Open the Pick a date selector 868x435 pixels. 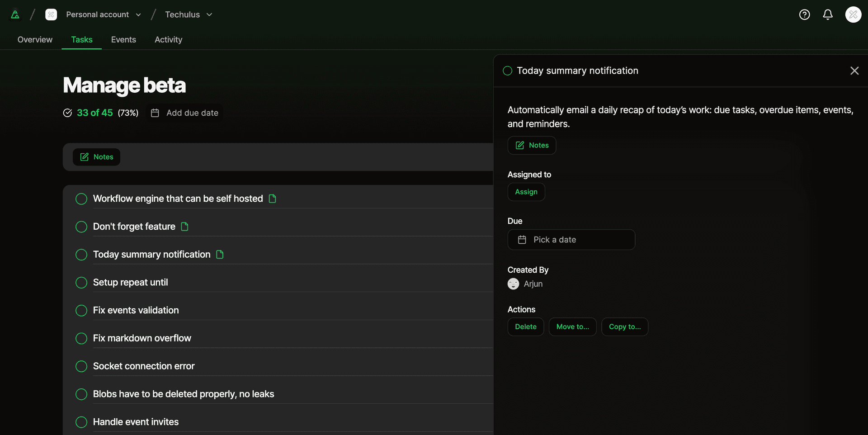(x=571, y=240)
